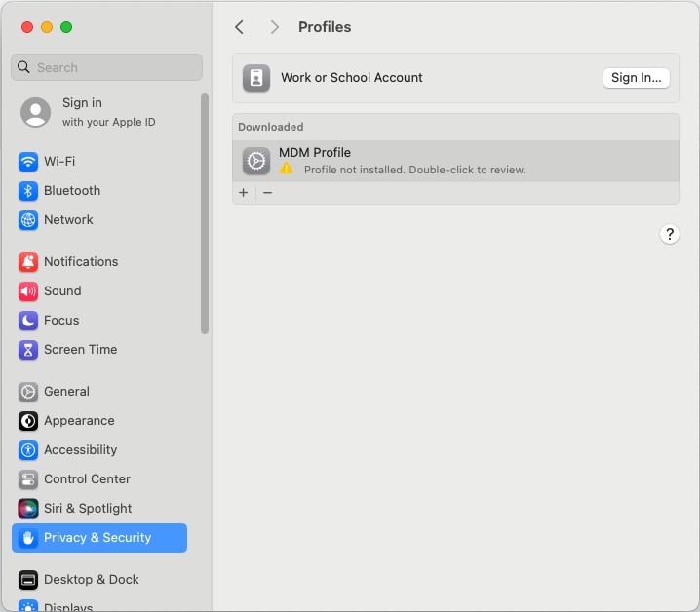Go back with the left chevron
The height and width of the screenshot is (612, 700).
tap(240, 27)
